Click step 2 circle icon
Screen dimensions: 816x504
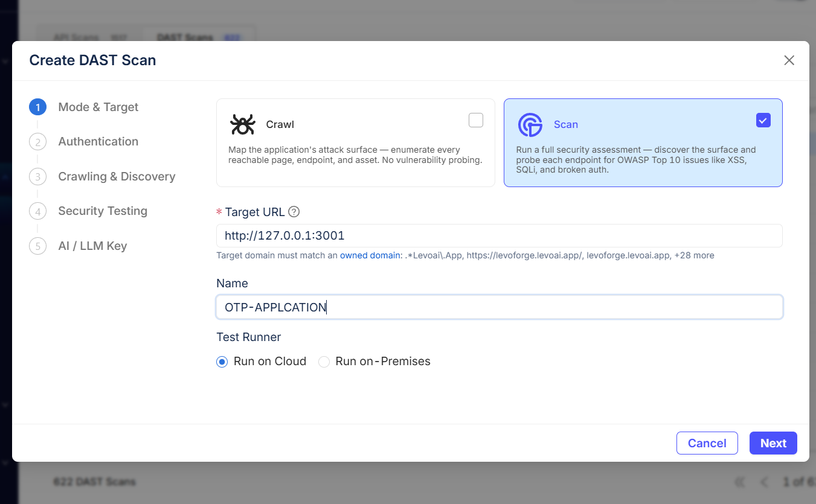(37, 142)
